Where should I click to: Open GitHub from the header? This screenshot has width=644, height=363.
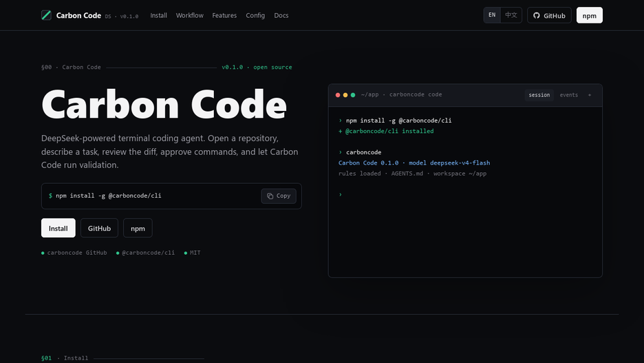click(x=549, y=15)
